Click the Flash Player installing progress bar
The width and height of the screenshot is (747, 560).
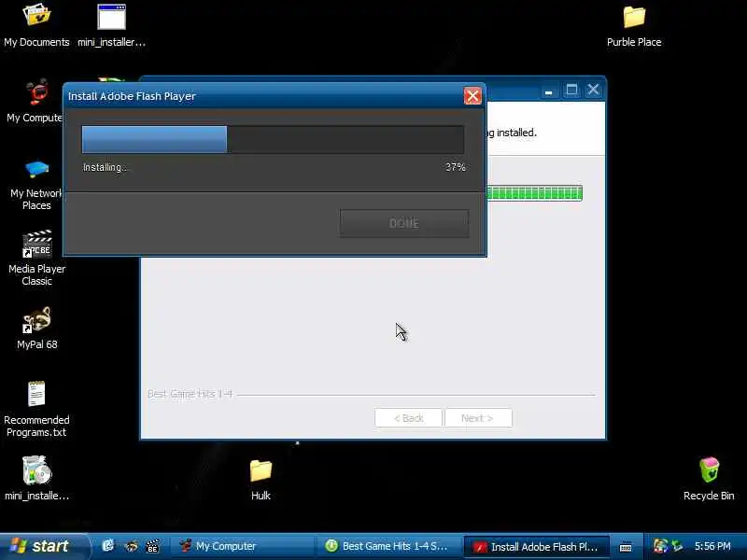273,139
